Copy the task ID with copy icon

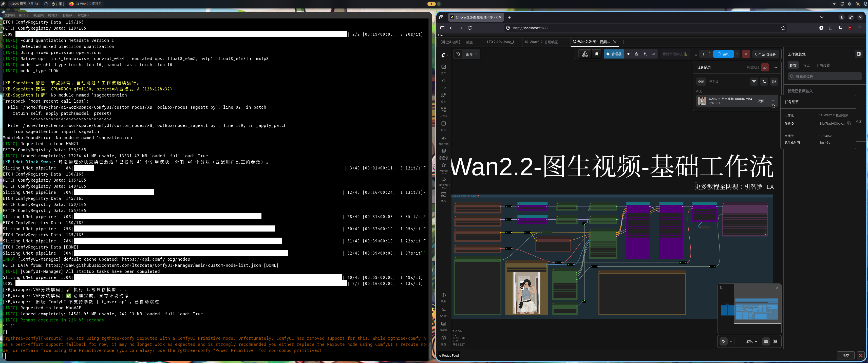click(x=849, y=123)
